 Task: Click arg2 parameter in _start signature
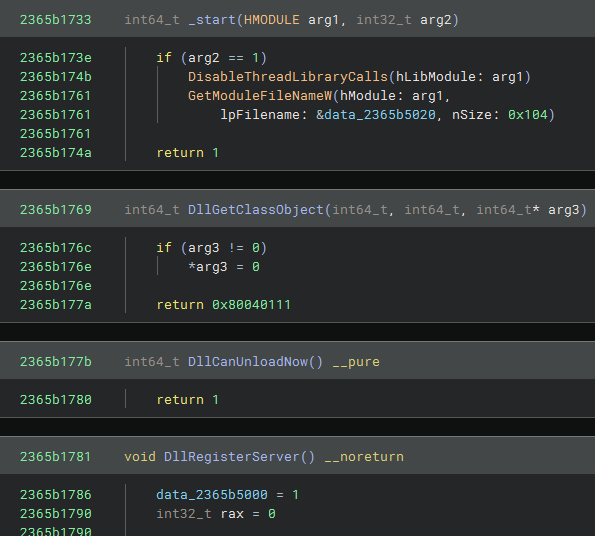(436, 20)
